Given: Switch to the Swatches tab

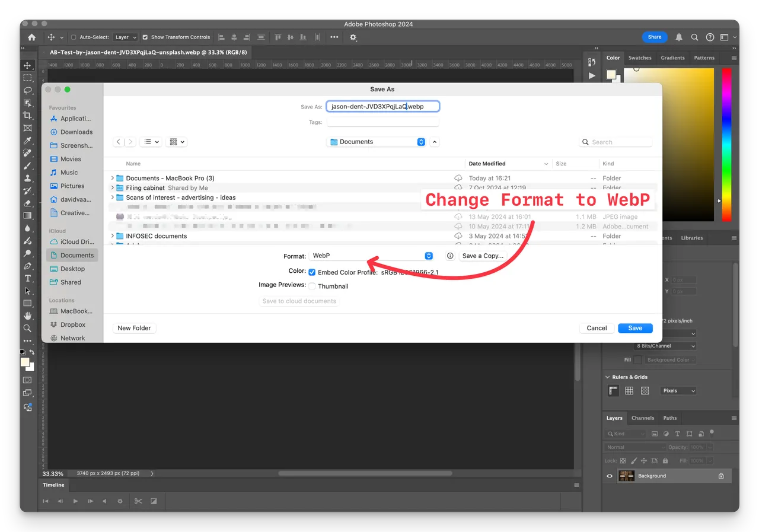Looking at the screenshot, I should [x=640, y=58].
